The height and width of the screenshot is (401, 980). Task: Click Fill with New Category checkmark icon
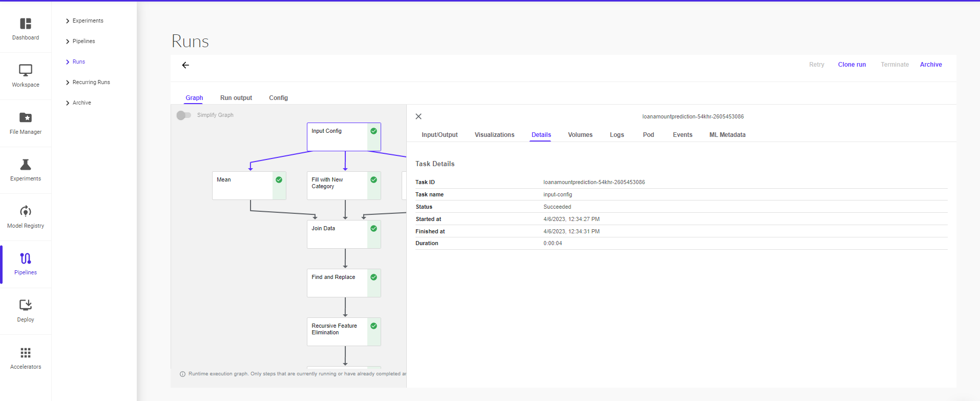pos(374,179)
